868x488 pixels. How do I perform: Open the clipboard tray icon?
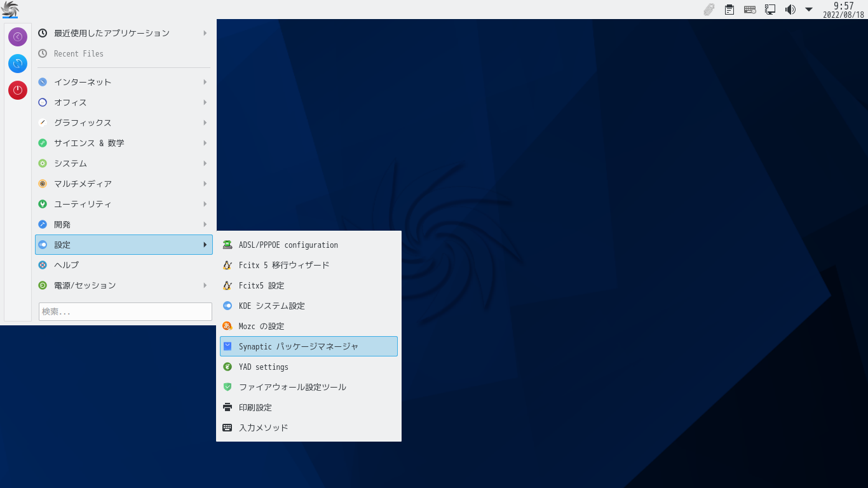729,10
